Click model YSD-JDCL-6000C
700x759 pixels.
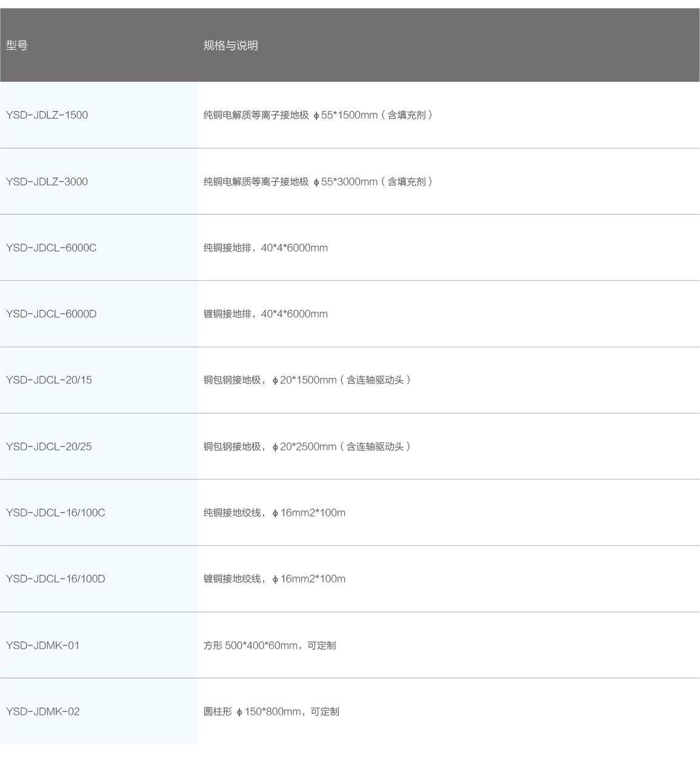(x=51, y=247)
